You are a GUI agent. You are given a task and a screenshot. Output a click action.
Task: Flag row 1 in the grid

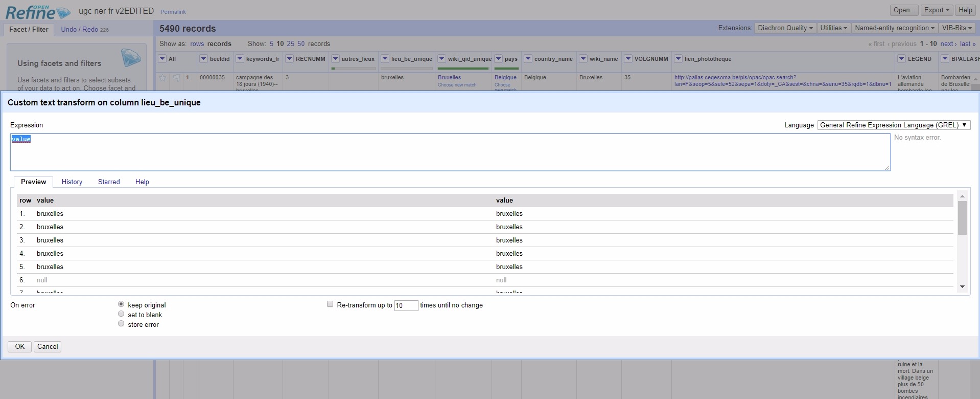tap(176, 78)
